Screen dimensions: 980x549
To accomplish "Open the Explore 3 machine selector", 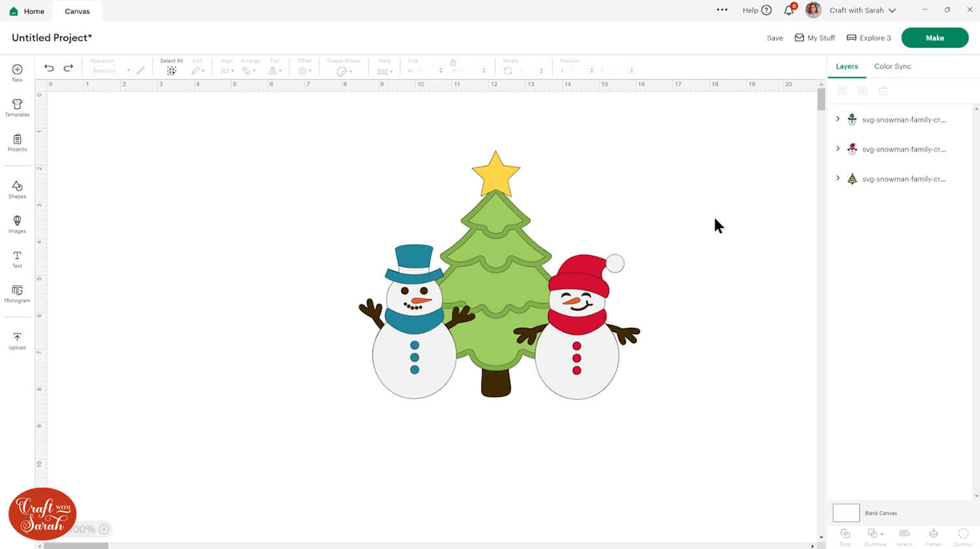I will (x=868, y=38).
